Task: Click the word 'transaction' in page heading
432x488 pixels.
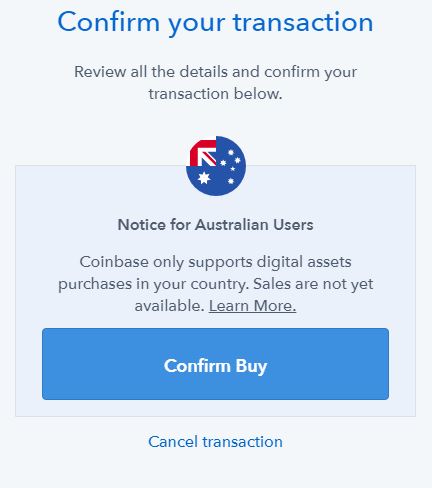Action: 303,22
